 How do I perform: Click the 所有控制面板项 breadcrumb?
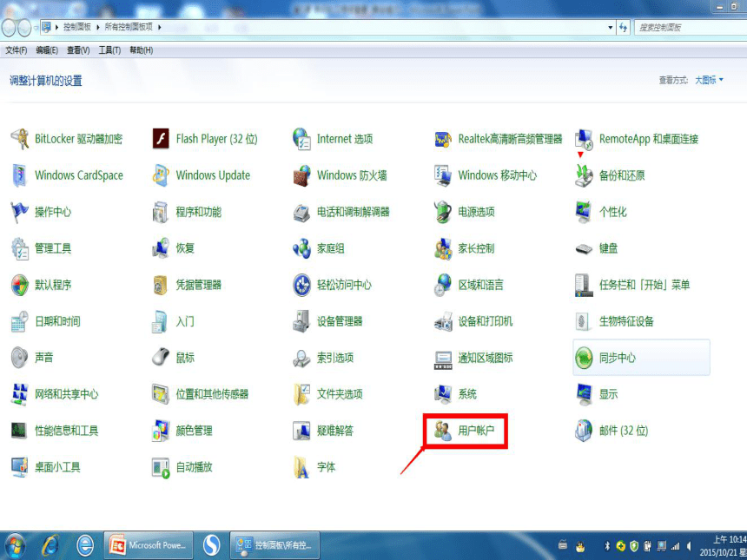pyautogui.click(x=129, y=27)
